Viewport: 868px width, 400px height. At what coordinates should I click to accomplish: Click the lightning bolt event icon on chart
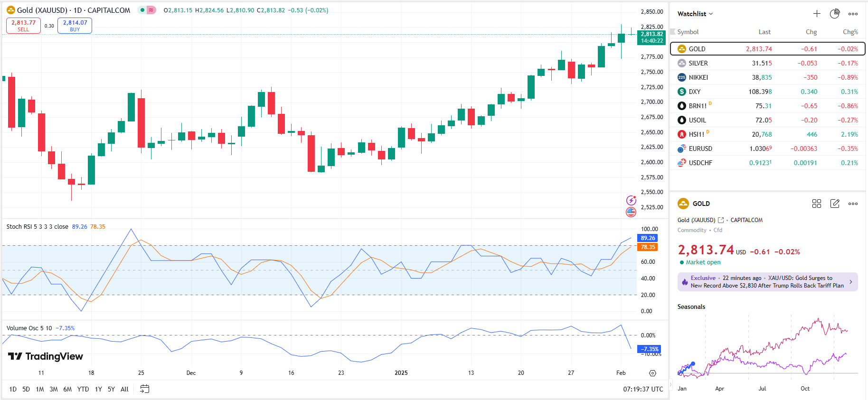631,200
